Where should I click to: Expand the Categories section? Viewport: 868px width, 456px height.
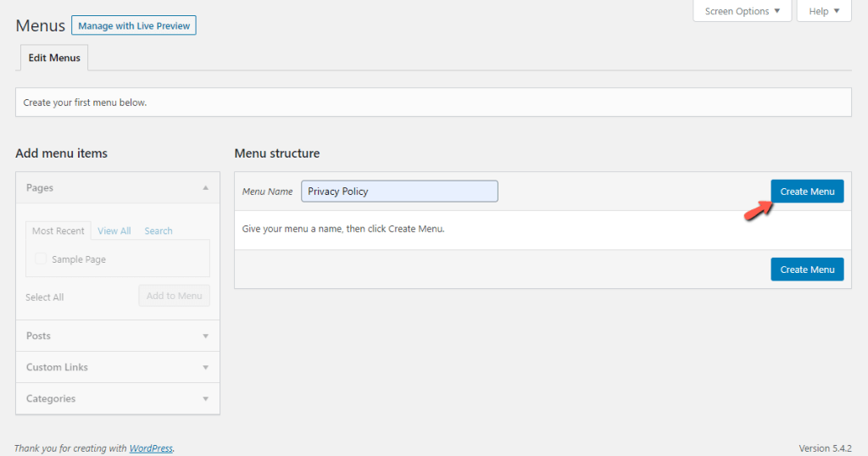(x=118, y=398)
